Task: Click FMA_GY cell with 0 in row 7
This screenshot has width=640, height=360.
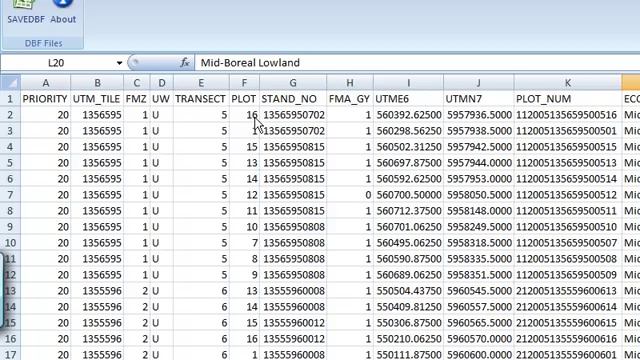Action: tap(350, 195)
